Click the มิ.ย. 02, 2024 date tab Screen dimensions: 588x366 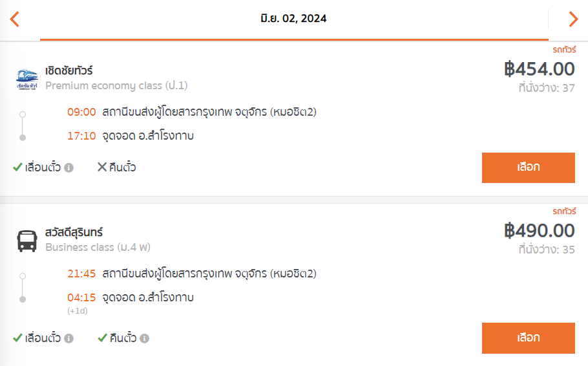294,19
